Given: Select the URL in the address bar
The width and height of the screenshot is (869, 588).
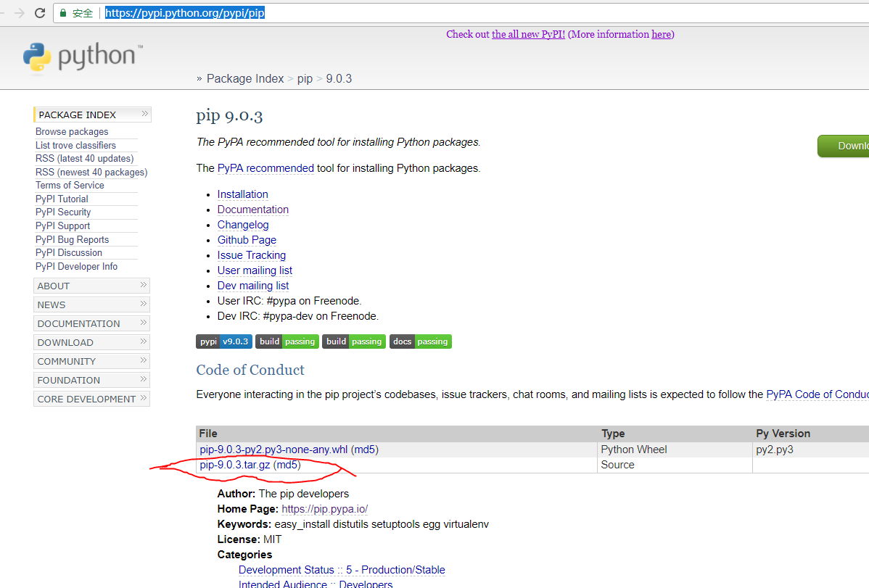Looking at the screenshot, I should point(184,13).
